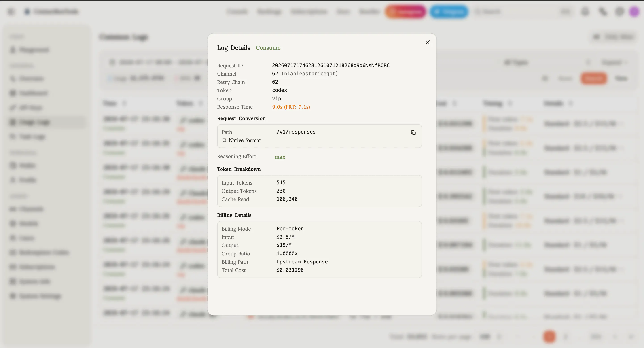This screenshot has height=348, width=644.
Task: Click the output price $15/M
Action: pyautogui.click(x=284, y=245)
